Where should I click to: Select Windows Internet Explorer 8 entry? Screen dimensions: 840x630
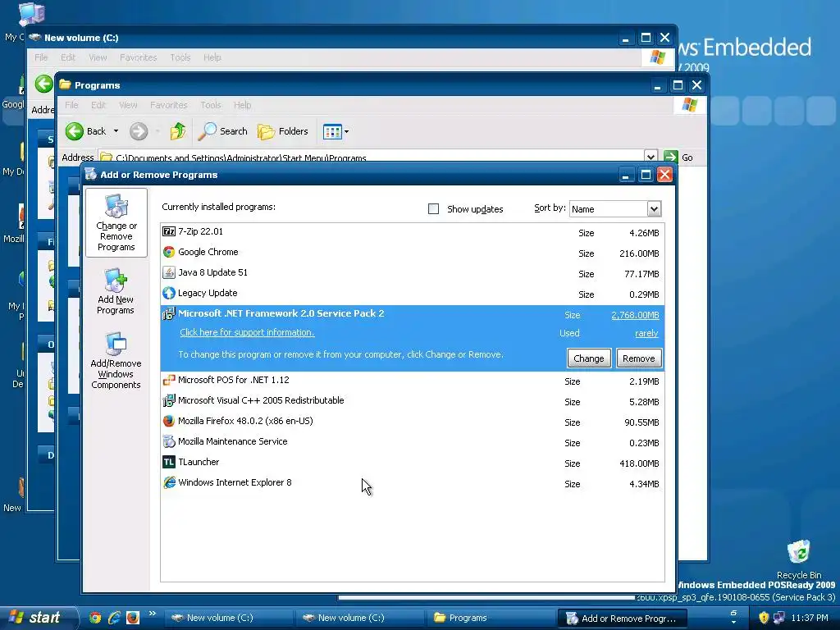pos(412,482)
